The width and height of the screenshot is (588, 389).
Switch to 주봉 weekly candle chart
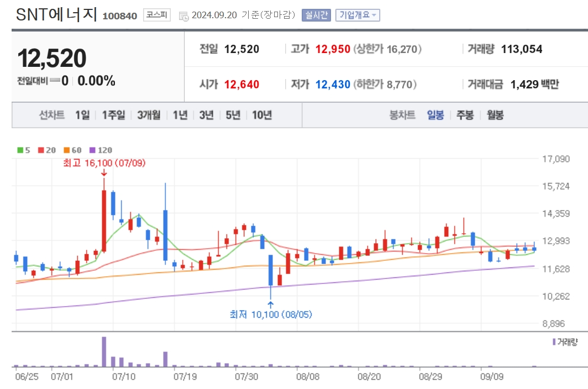[x=465, y=115]
